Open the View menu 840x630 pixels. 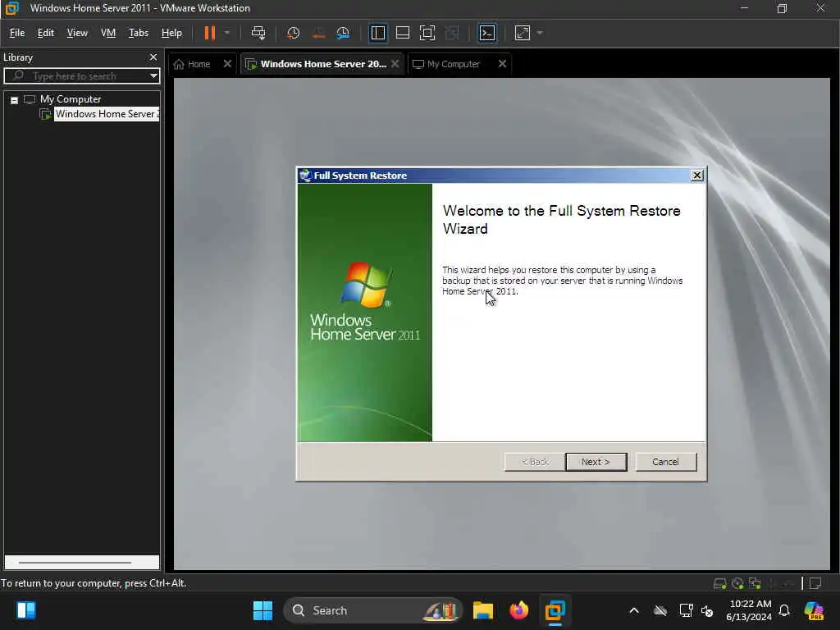coord(77,33)
